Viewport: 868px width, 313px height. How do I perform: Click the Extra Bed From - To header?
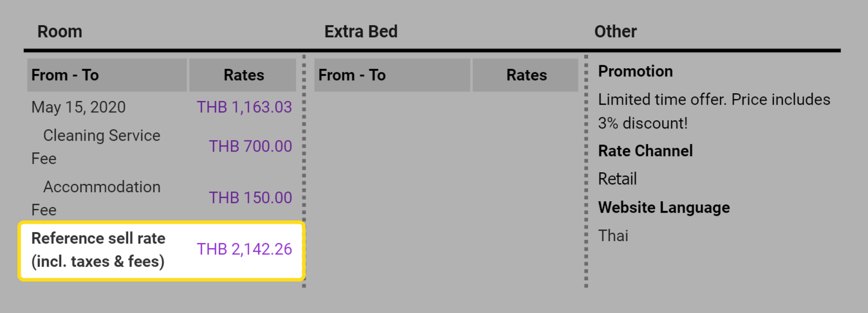coord(392,75)
